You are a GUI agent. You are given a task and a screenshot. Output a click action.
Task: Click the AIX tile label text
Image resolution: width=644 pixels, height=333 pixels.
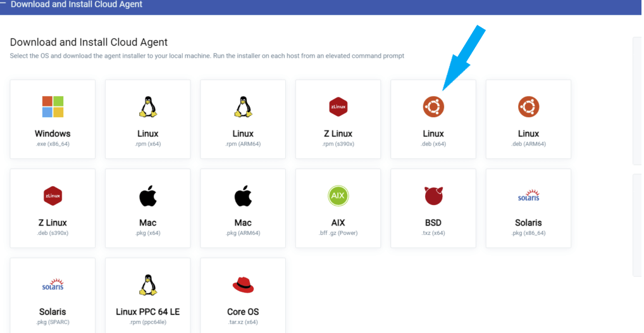pos(338,223)
